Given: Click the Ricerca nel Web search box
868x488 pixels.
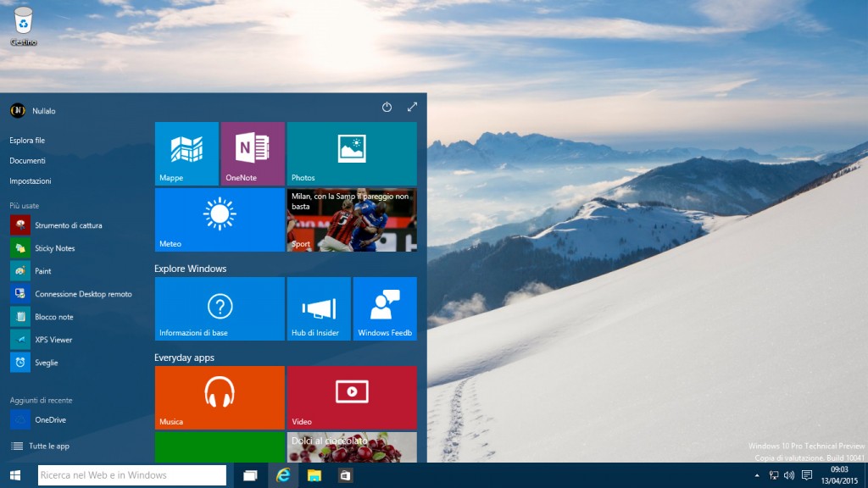Looking at the screenshot, I should pos(131,475).
